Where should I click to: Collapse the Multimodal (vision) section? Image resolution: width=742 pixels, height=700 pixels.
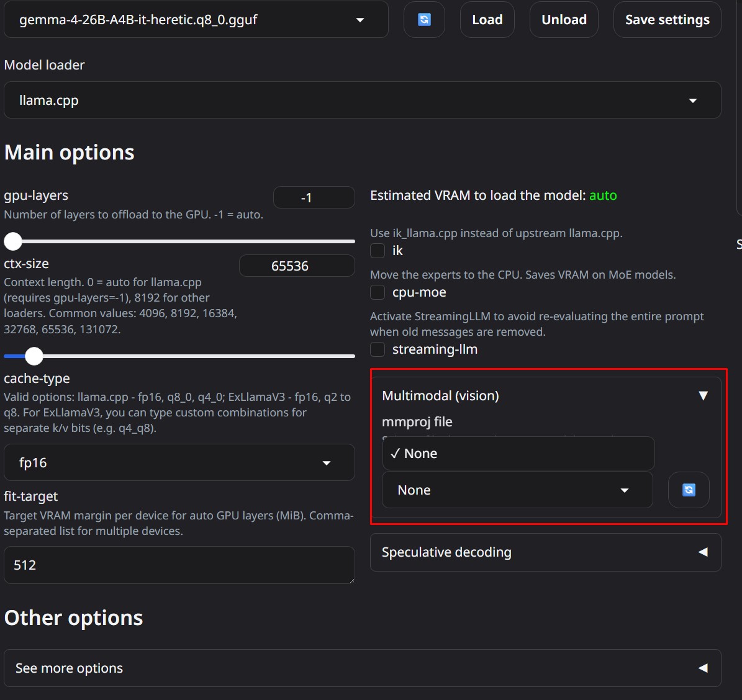(545, 395)
